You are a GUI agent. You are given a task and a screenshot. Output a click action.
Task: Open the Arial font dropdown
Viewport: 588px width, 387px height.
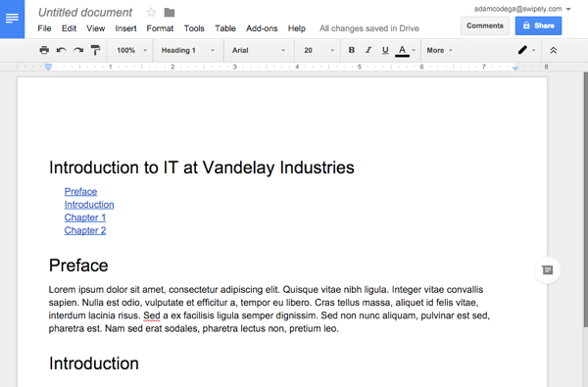pyautogui.click(x=259, y=50)
